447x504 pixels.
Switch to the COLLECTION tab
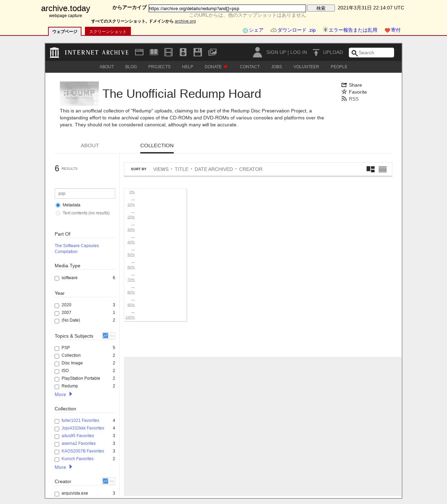(x=157, y=145)
